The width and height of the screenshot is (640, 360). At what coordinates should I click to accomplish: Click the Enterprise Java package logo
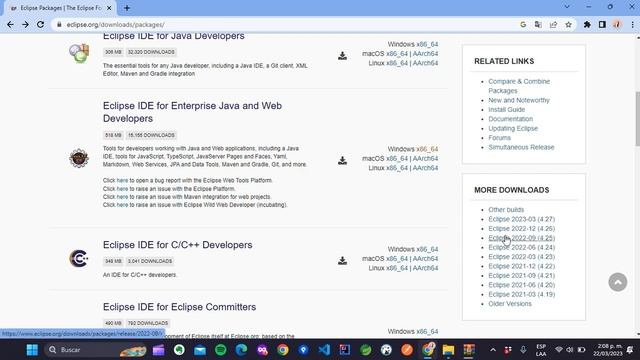click(x=79, y=158)
